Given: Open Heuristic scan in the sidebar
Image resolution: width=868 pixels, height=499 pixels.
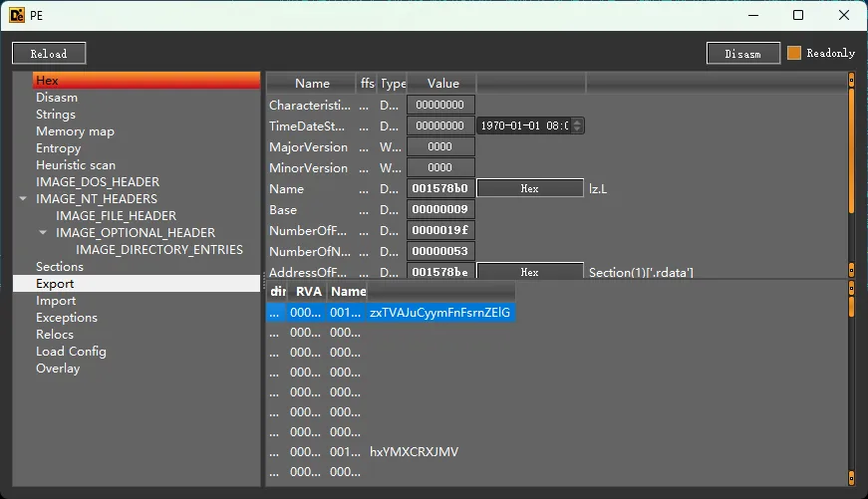Looking at the screenshot, I should point(76,165).
